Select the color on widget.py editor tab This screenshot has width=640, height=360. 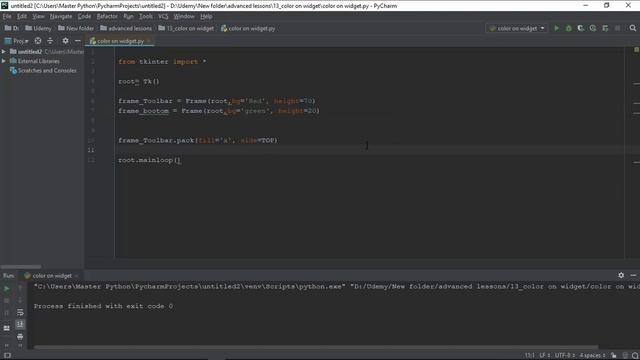(x=120, y=41)
